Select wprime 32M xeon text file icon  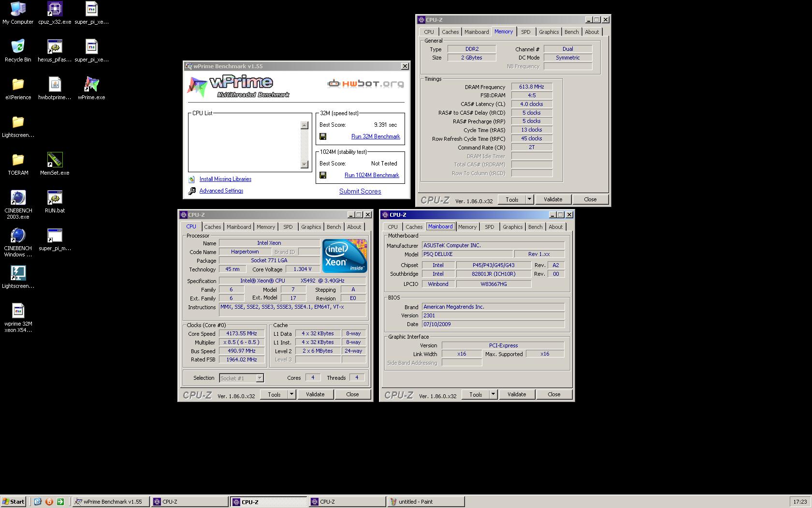click(x=18, y=311)
